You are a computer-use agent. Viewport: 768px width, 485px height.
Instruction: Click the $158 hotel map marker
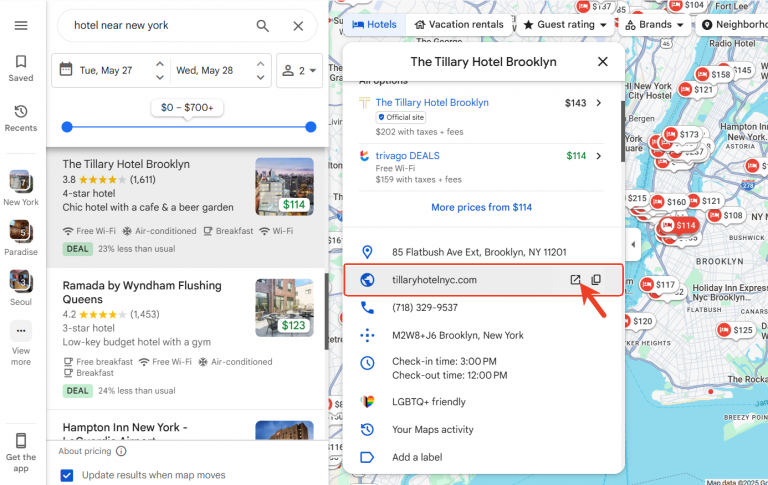point(714,74)
